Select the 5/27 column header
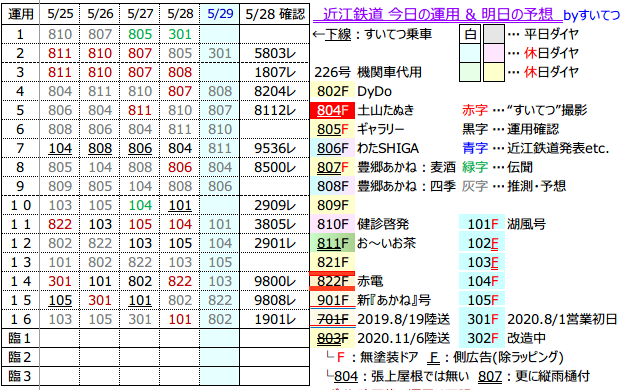This screenshot has height=390, width=629. click(x=140, y=14)
